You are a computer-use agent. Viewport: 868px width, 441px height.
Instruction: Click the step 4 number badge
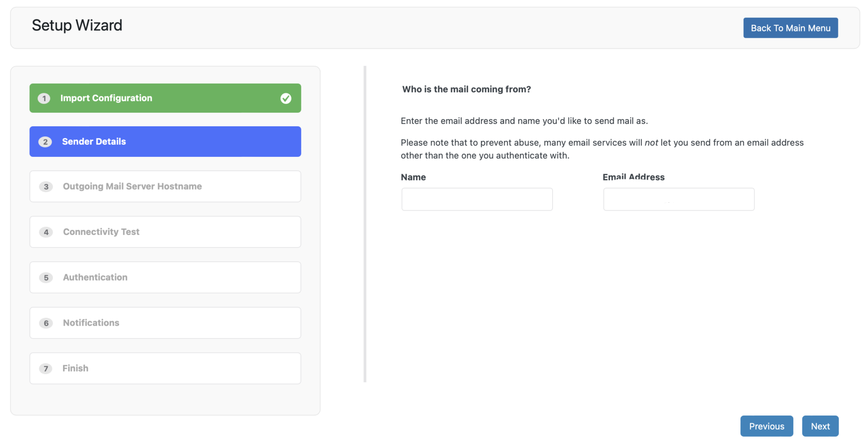point(46,232)
